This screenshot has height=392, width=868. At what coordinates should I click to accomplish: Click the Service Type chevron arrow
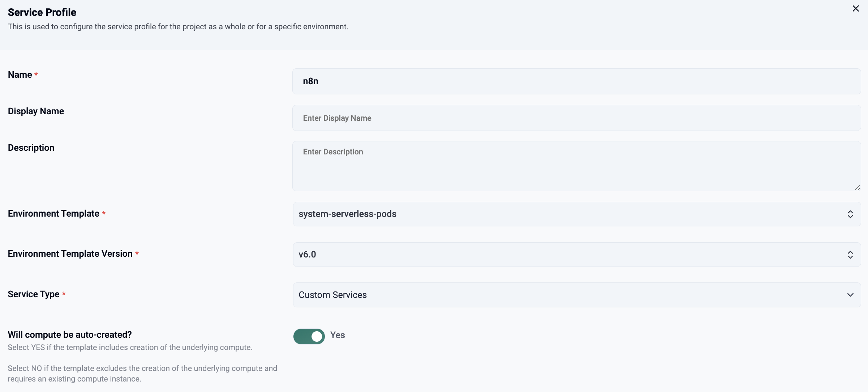coord(850,295)
